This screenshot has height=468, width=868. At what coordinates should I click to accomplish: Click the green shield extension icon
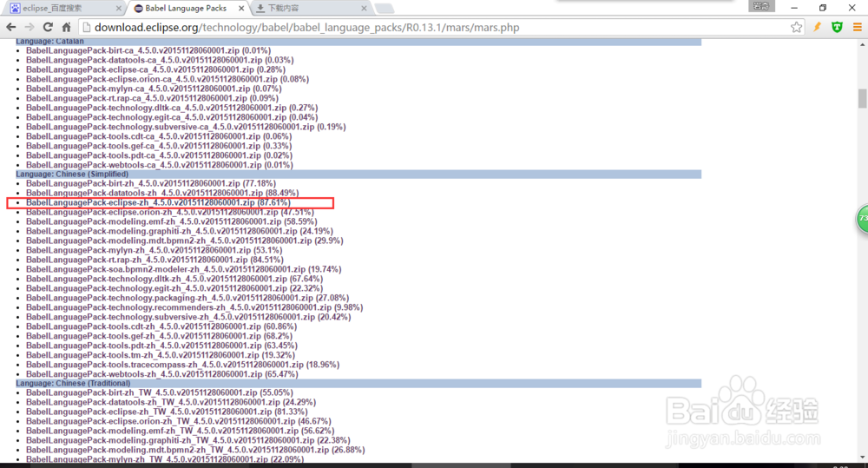pos(837,27)
